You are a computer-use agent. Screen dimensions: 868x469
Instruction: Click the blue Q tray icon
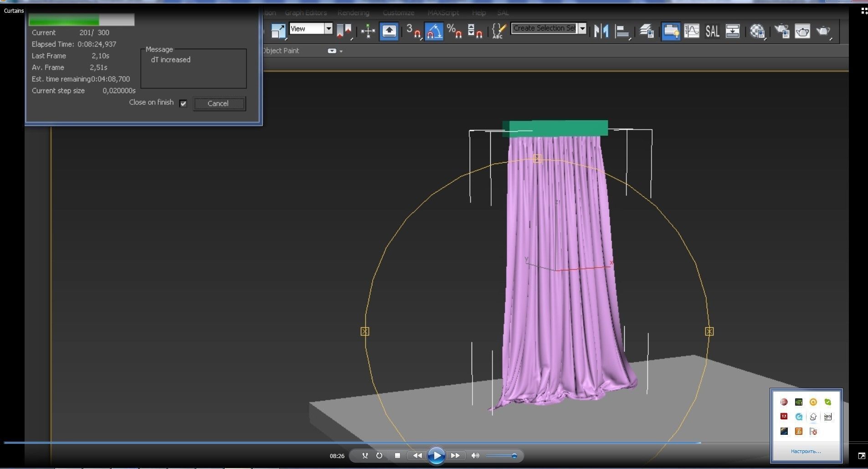pos(798,417)
